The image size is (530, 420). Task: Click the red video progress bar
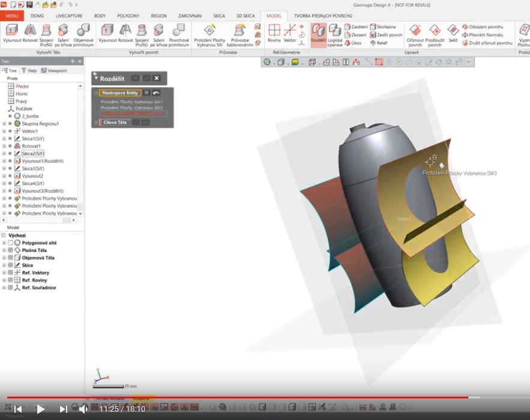pyautogui.click(x=240, y=397)
